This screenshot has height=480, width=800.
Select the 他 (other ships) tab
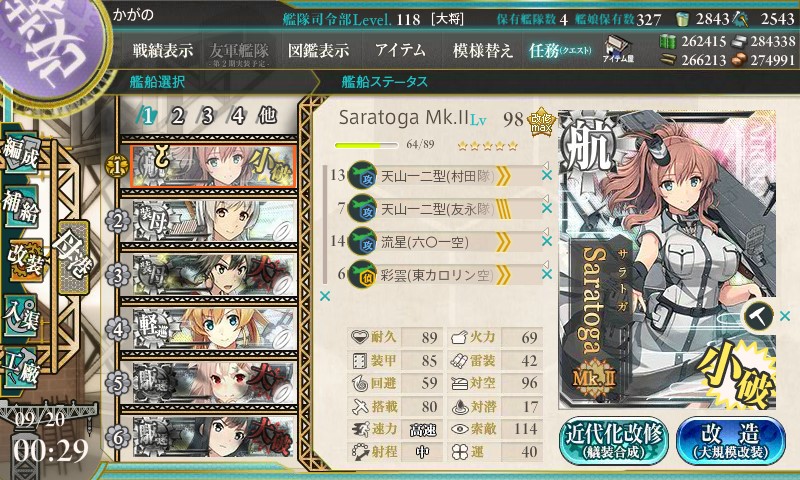click(267, 115)
